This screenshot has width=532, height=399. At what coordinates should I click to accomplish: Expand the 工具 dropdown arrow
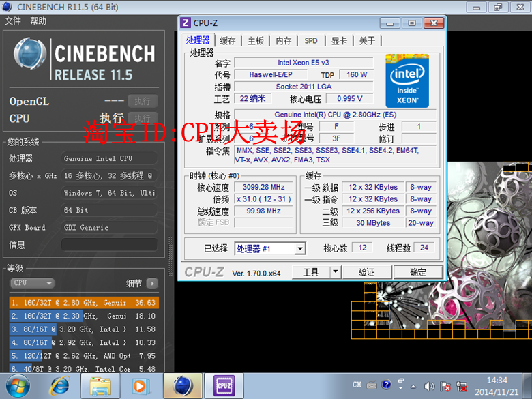[336, 272]
